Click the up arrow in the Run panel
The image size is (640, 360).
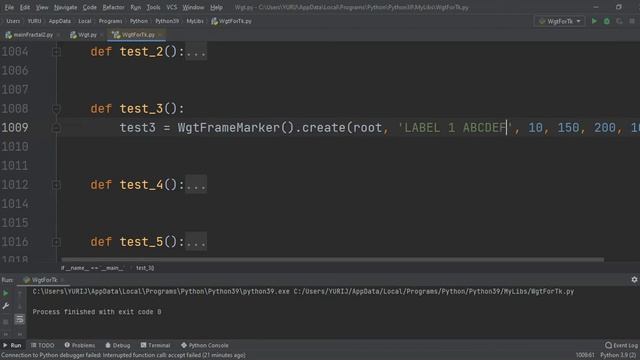pyautogui.click(x=19, y=293)
